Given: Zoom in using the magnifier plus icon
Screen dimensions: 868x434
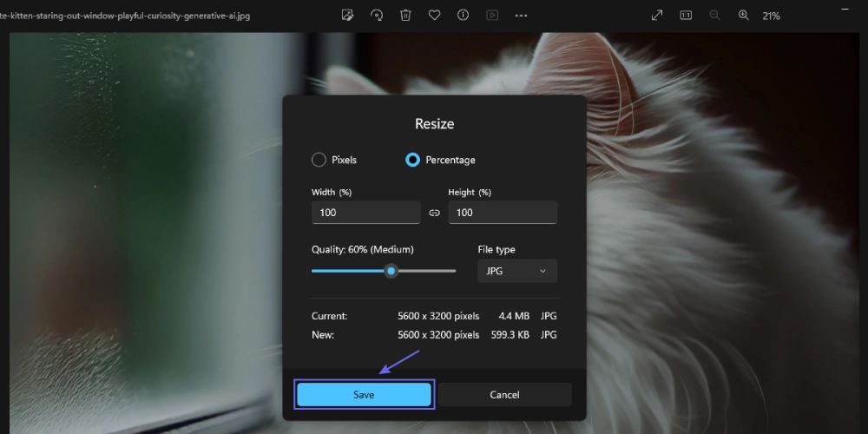Looking at the screenshot, I should [x=743, y=15].
